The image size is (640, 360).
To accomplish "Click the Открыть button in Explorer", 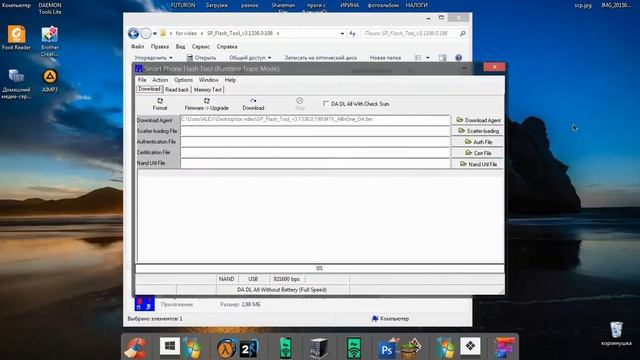I will [x=202, y=58].
